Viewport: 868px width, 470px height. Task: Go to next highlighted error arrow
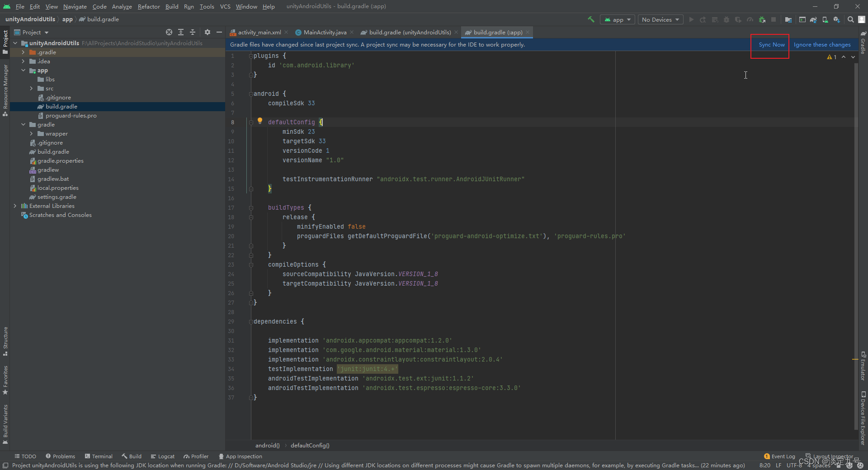[x=853, y=57]
